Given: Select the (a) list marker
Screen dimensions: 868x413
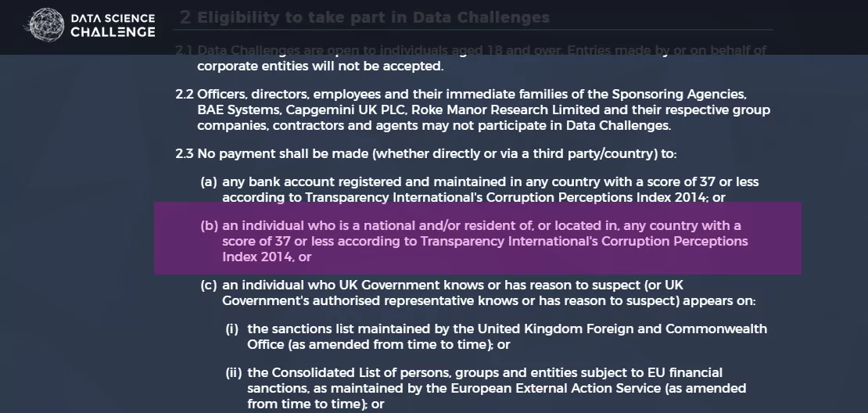Looking at the screenshot, I should (209, 181).
